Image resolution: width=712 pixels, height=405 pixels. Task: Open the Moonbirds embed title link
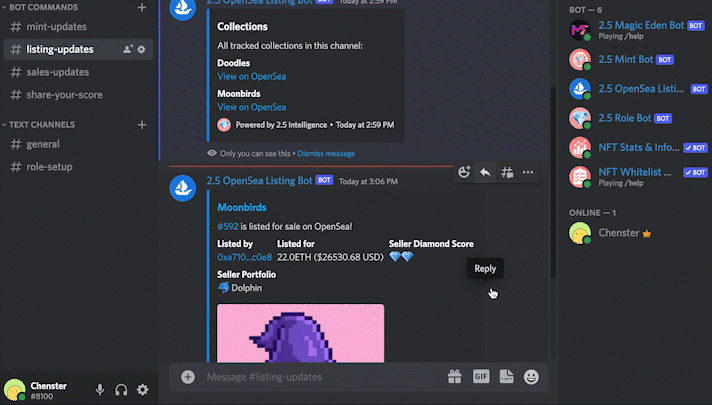[242, 207]
